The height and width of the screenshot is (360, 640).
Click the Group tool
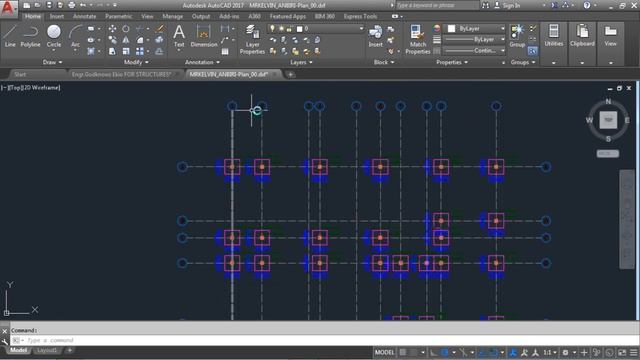tap(517, 36)
